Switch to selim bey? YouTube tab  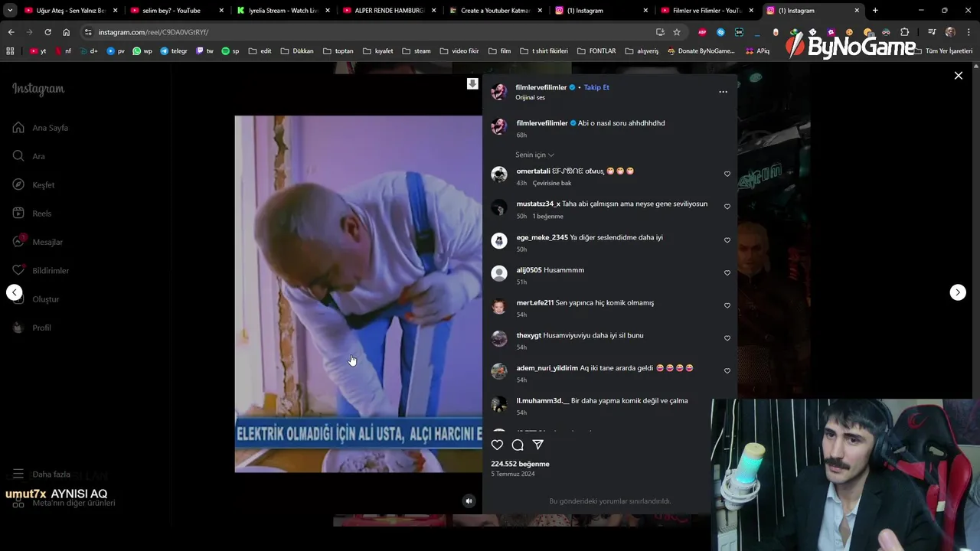pos(176,11)
